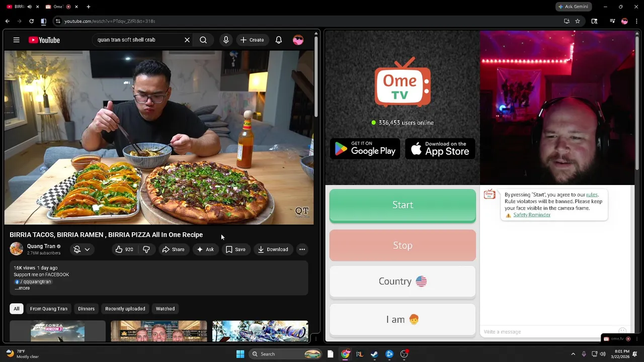Open the YouTube hamburger guide menu
The width and height of the screenshot is (644, 362).
[16, 40]
